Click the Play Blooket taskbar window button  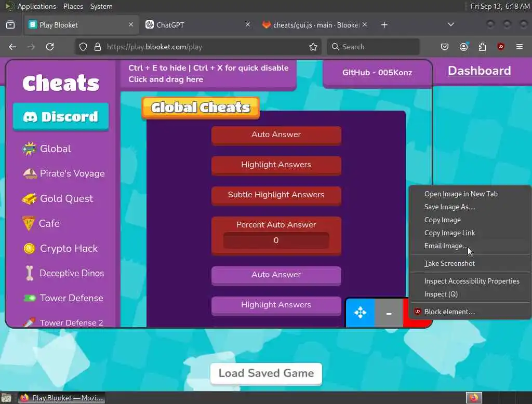point(61,398)
